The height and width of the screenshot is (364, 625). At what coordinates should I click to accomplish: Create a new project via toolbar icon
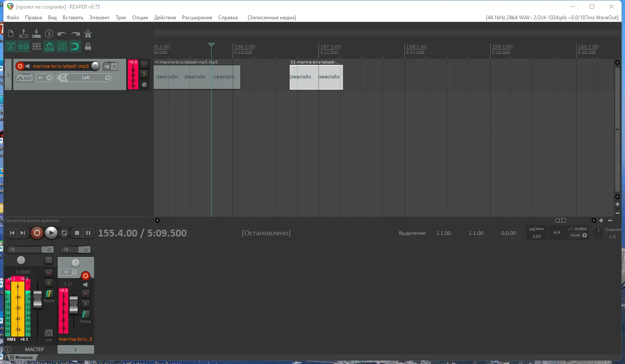tap(11, 33)
